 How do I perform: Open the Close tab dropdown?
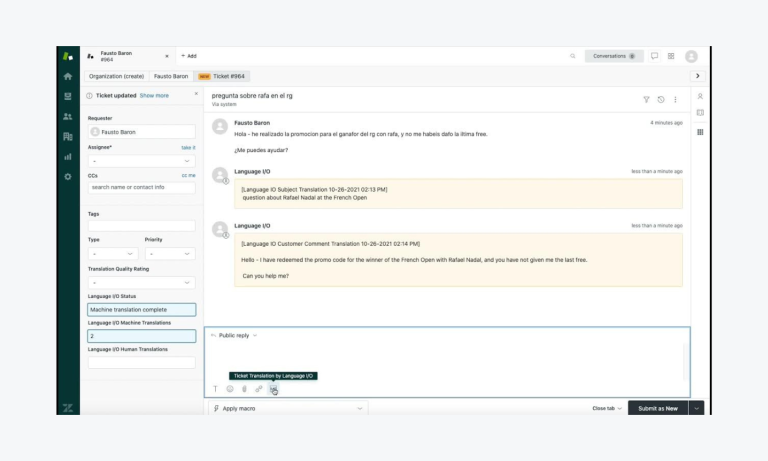point(607,409)
